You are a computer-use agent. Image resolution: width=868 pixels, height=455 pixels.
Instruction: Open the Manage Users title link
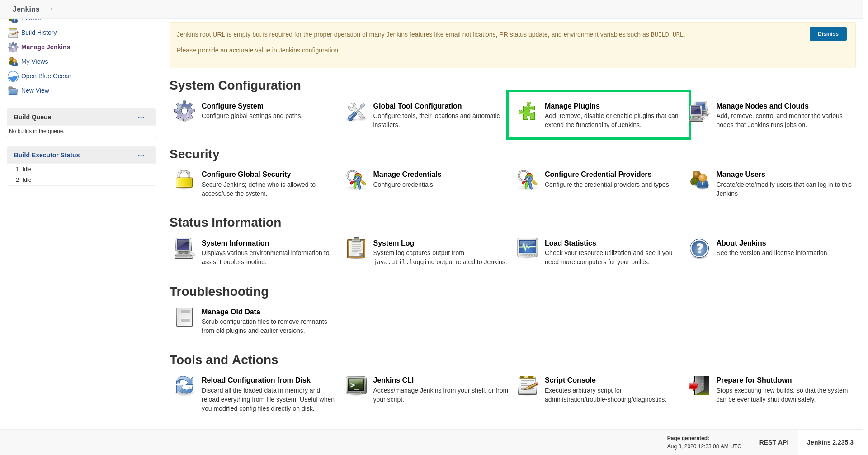click(741, 174)
